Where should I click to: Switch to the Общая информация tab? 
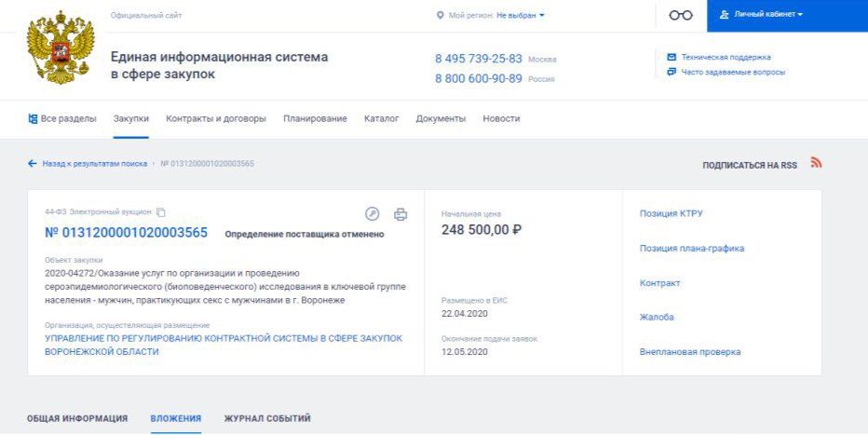coord(77,418)
